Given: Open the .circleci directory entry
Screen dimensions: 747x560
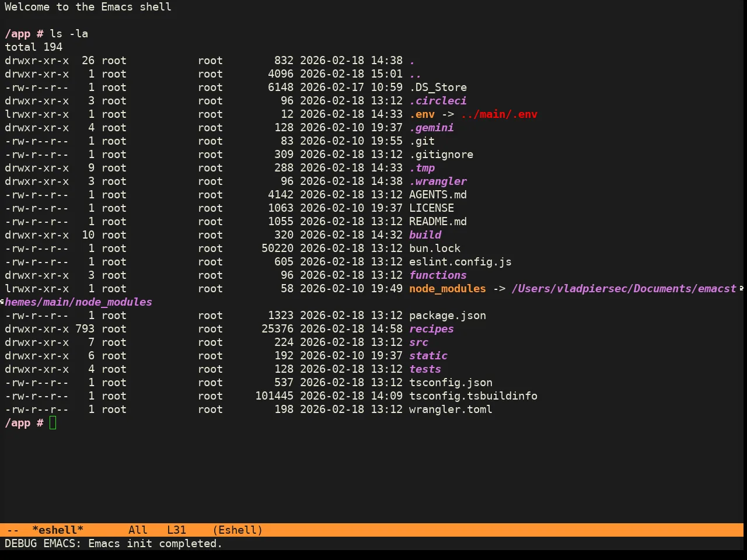Looking at the screenshot, I should (x=438, y=101).
